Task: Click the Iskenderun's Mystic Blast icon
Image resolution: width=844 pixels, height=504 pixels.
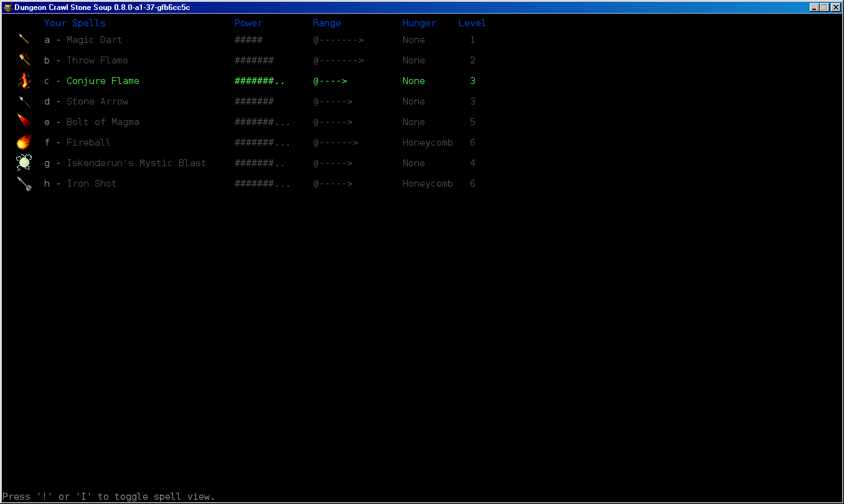Action: [x=24, y=162]
